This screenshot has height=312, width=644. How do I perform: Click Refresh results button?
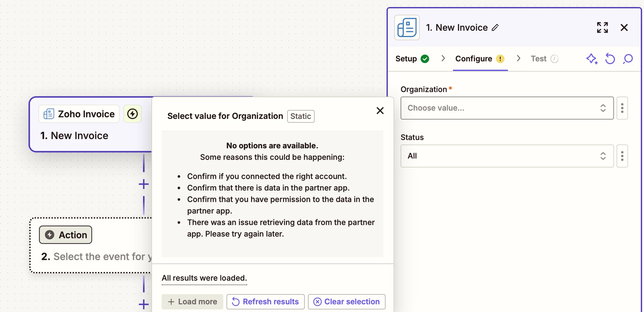coord(265,302)
